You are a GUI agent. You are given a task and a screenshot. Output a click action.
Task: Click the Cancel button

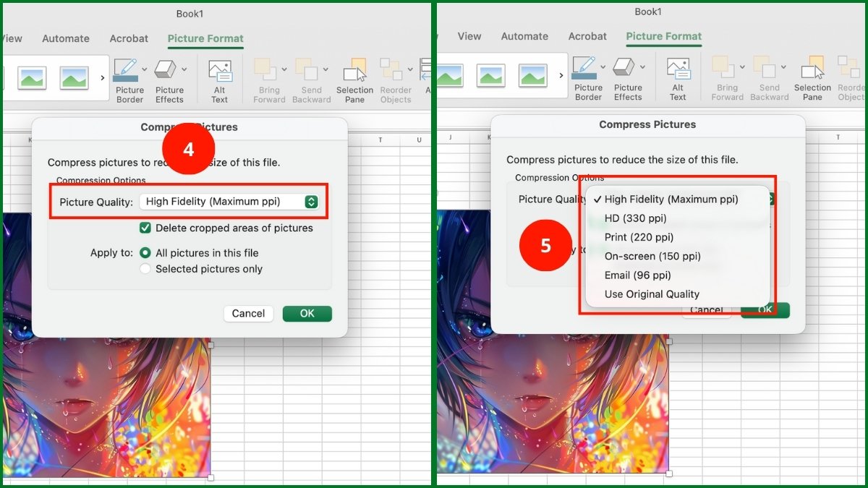click(x=248, y=313)
